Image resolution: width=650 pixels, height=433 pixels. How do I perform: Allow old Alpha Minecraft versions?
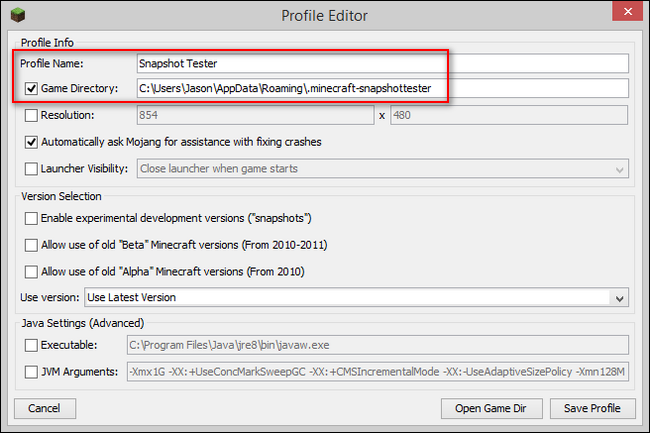[32, 272]
